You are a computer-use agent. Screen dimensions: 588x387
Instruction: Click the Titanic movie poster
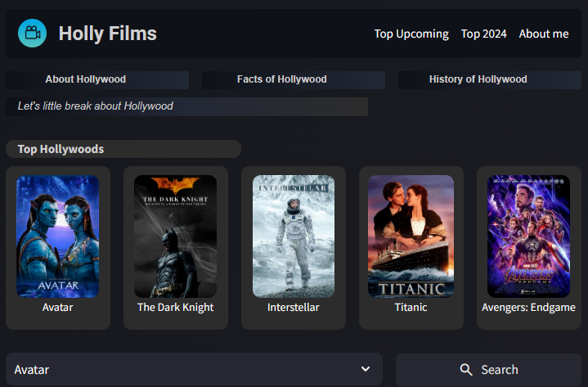[411, 236]
